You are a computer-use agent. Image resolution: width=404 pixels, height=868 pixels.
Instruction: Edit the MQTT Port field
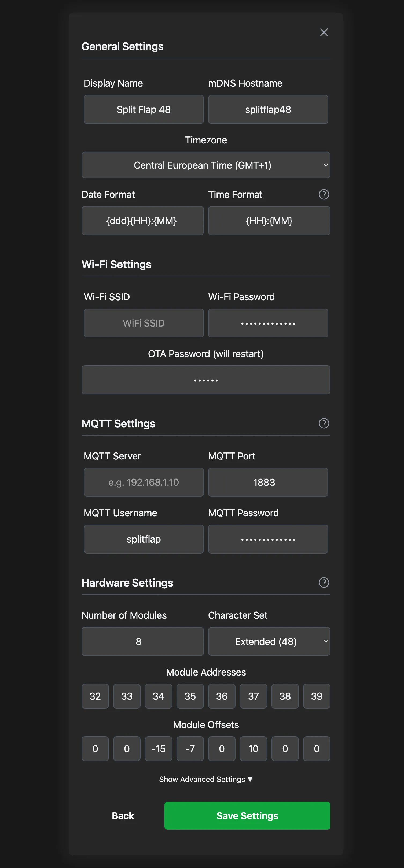coord(268,482)
